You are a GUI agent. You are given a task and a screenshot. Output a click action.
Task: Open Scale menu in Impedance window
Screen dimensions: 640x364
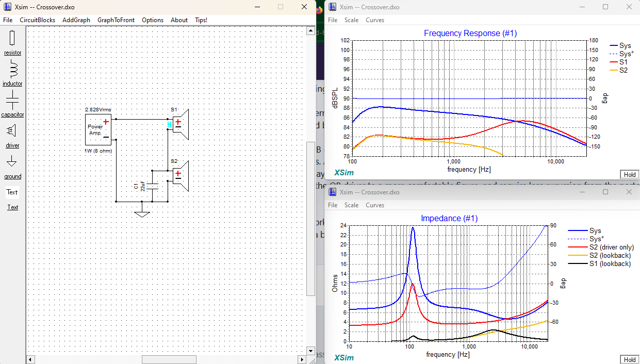[x=352, y=205]
